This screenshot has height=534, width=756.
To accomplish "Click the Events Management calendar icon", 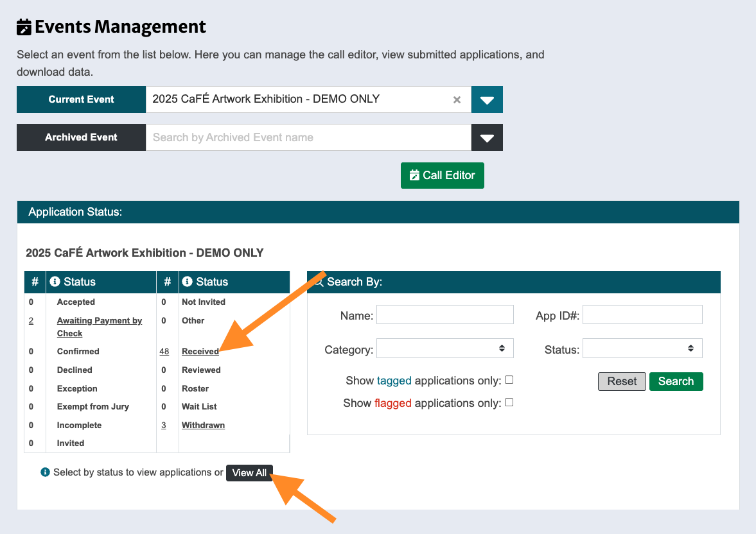I will click(x=24, y=27).
